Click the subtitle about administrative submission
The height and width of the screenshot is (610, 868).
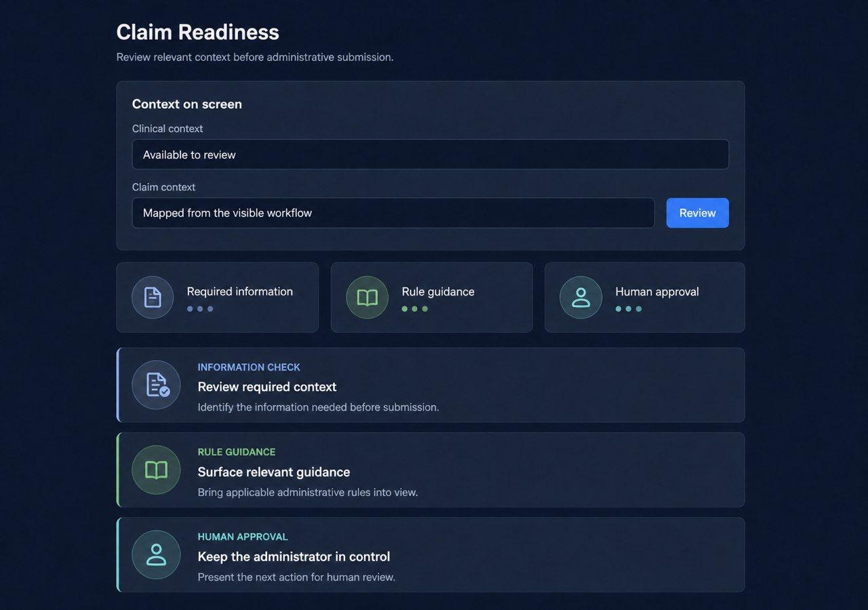[255, 57]
